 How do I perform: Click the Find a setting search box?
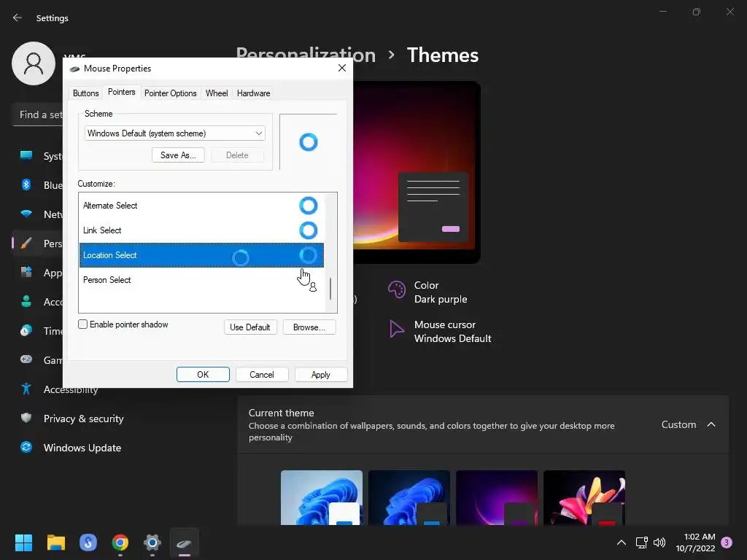coord(38,114)
